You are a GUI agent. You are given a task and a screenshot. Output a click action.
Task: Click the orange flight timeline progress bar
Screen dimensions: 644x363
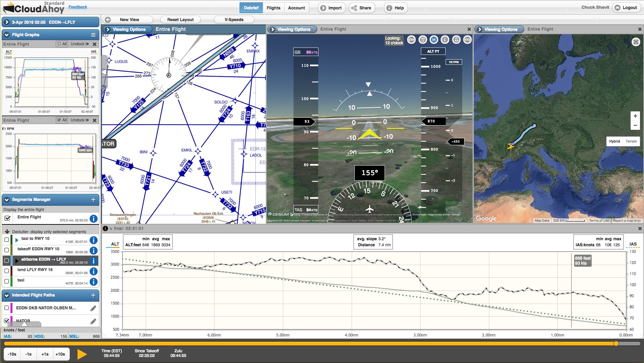click(x=309, y=344)
